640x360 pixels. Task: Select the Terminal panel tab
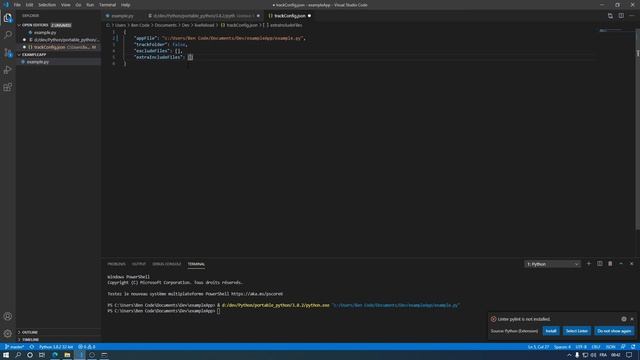tap(196, 264)
